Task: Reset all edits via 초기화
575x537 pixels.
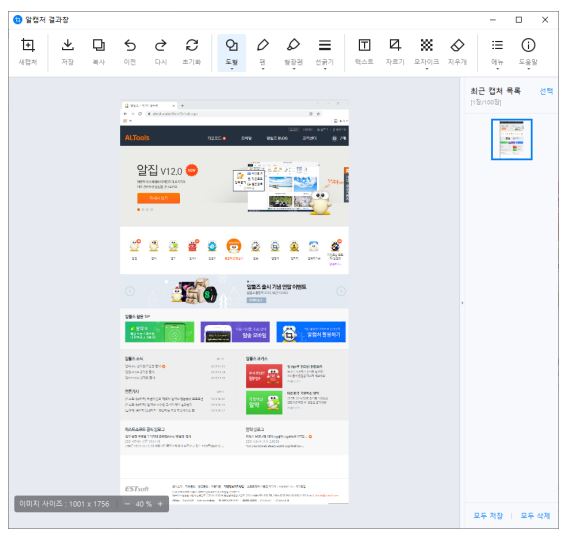Action: [x=192, y=51]
